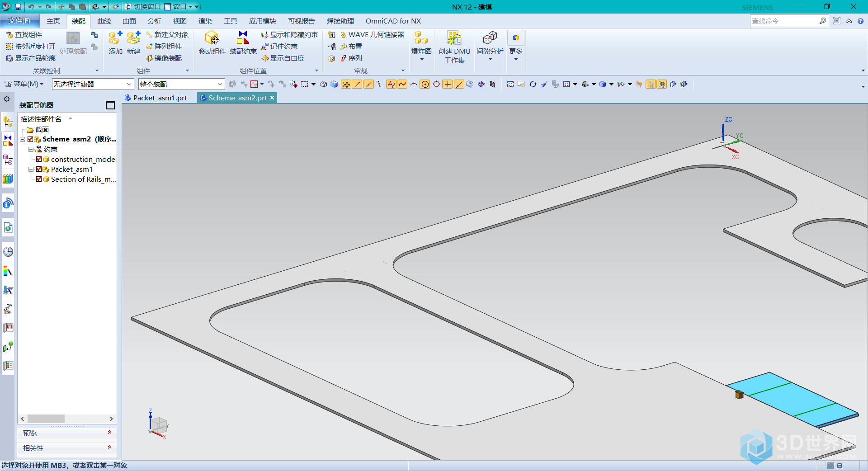Click the search magnifier in 查找命令 box
The width and height of the screenshot is (868, 471).
click(823, 21)
